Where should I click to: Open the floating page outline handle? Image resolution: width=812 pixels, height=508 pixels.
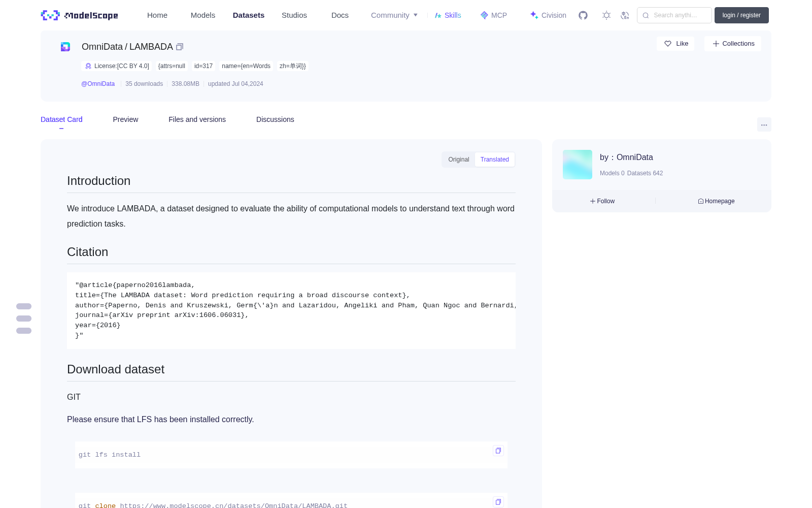[24, 319]
